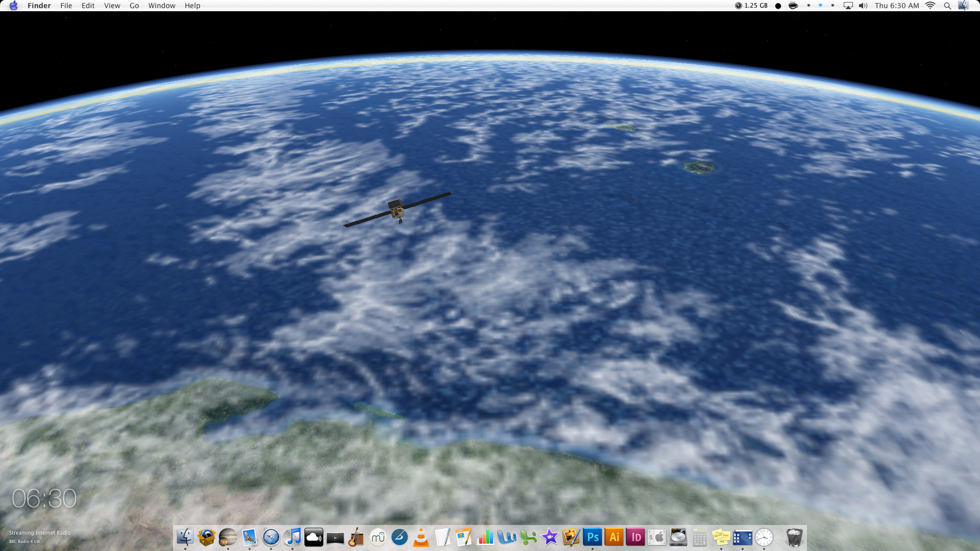
Task: Launch Calculator from the Dock
Action: 700,537
